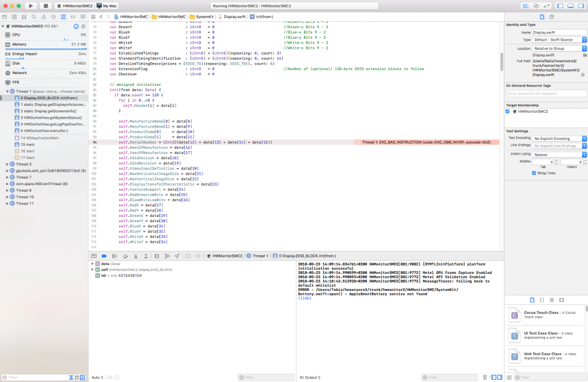This screenshot has width=588, height=382.
Task: Open the Text Encoding dropdown
Action: pos(559,139)
